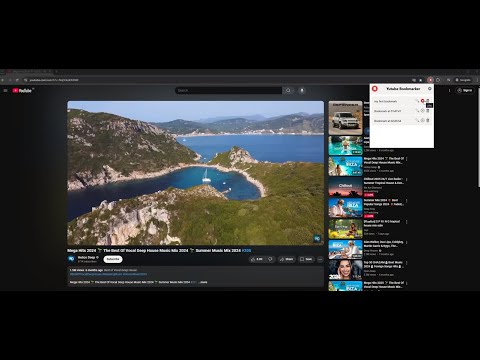Reload the page in the browser toolbar
Viewport: 480px width, 360px height.
click(x=17, y=80)
